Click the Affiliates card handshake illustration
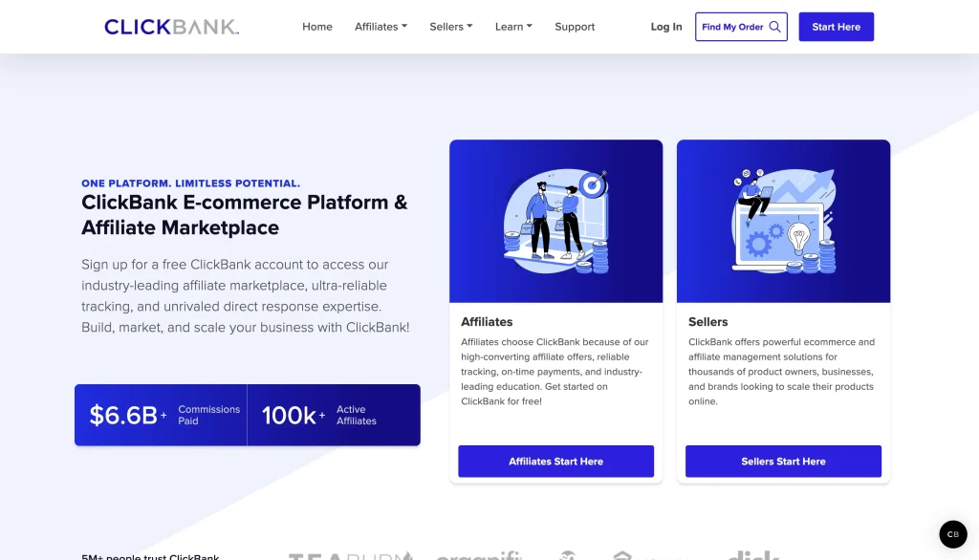The image size is (979, 560). pyautogui.click(x=555, y=220)
